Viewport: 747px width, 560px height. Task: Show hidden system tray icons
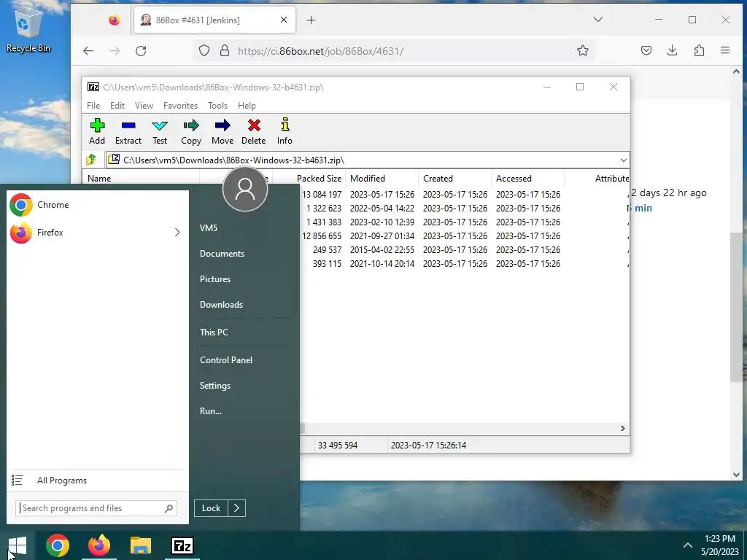pyautogui.click(x=687, y=545)
